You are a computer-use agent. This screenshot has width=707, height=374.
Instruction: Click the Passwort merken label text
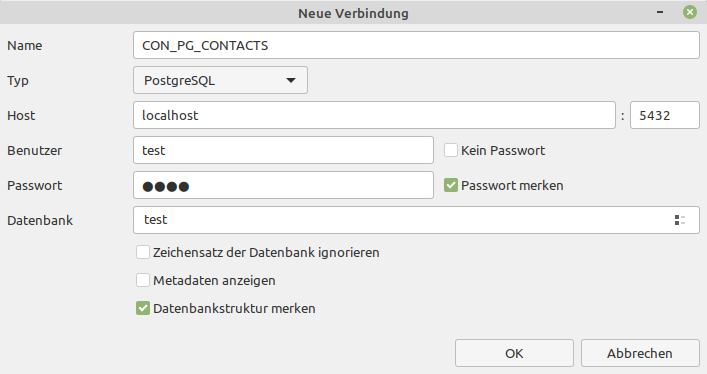click(512, 185)
